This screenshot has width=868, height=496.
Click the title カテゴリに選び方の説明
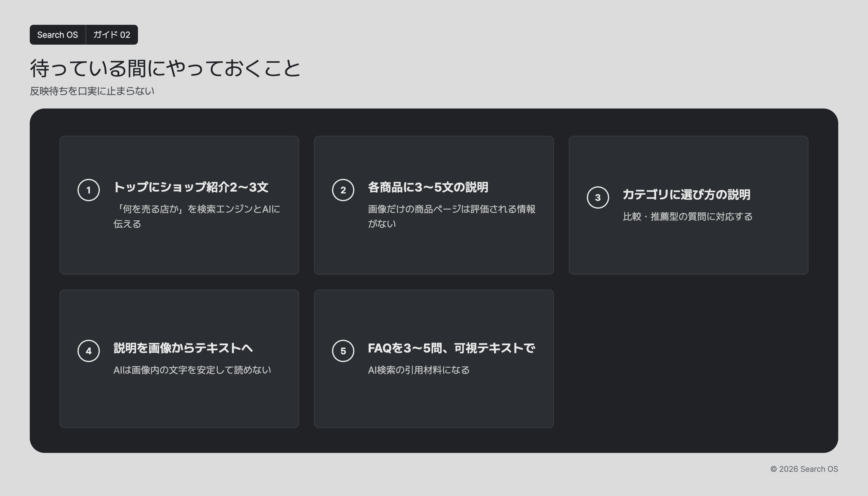(686, 194)
